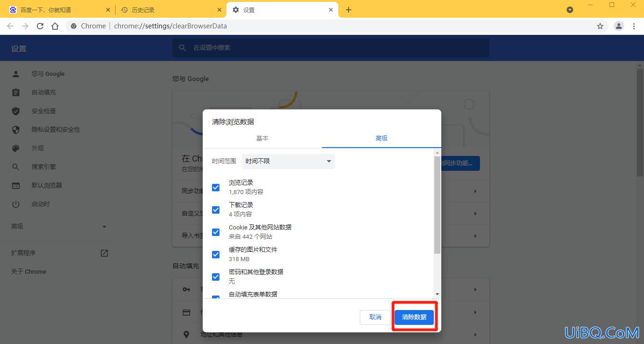Image resolution: width=644 pixels, height=344 pixels.
Task: Uncheck 密码和其他登录数据 checkbox
Action: pos(216,277)
